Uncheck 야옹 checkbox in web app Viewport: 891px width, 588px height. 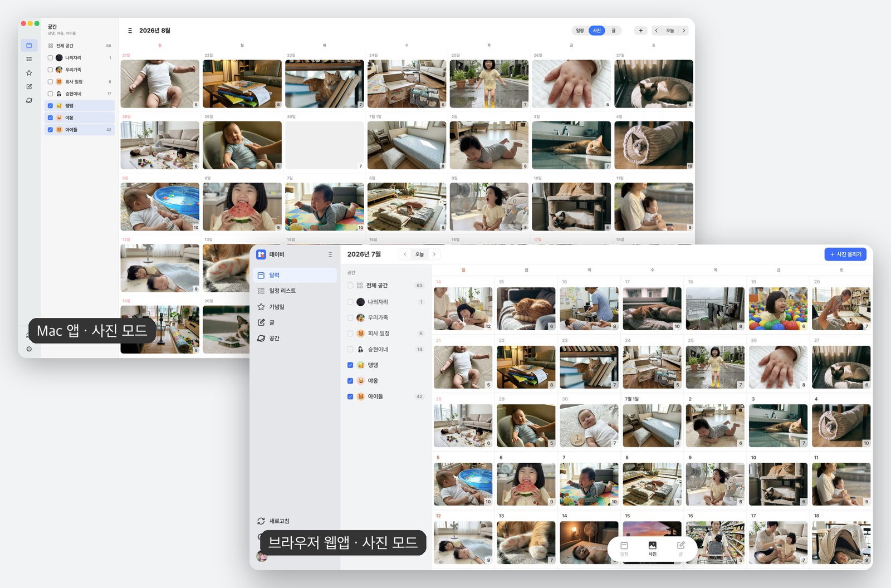tap(350, 381)
